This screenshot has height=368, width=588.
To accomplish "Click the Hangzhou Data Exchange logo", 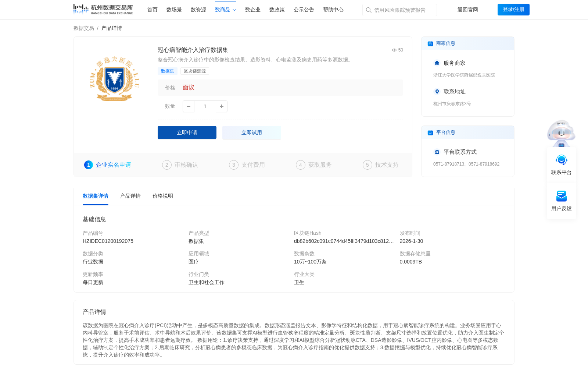I will (x=103, y=9).
